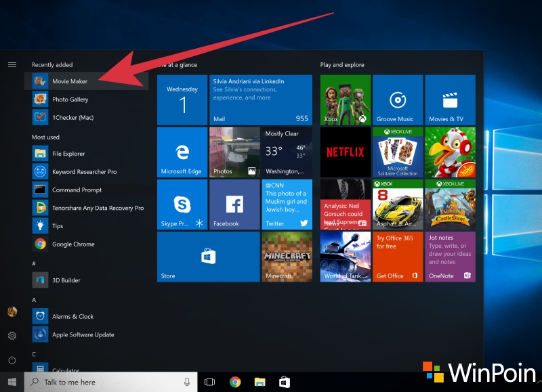542x392 pixels.
Task: Open Movie Maker from Recently added
Action: pyautogui.click(x=87, y=81)
